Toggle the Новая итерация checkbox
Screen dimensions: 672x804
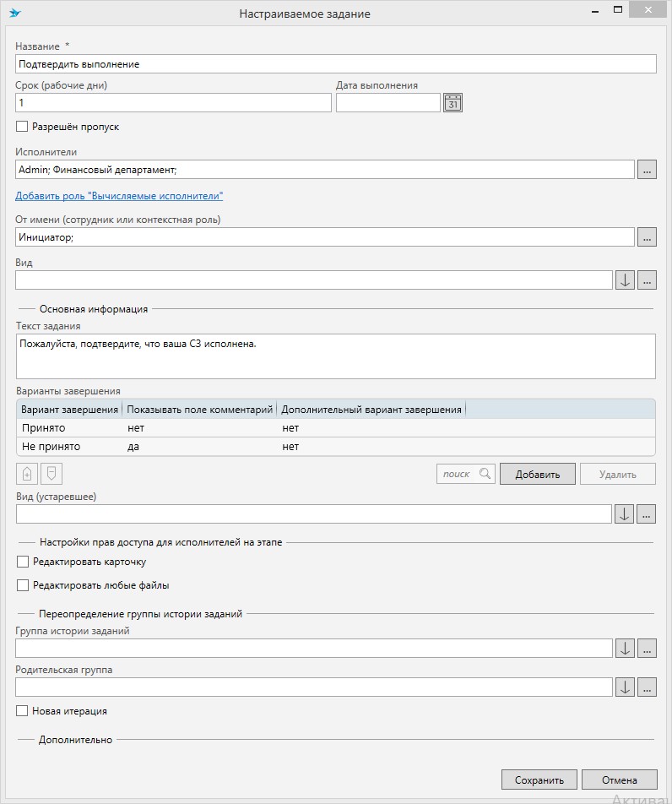(22, 711)
